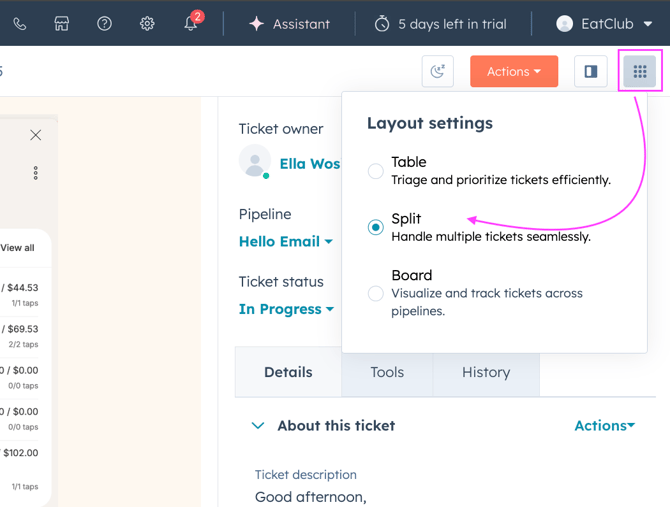Switch to the Tools tab

click(387, 372)
